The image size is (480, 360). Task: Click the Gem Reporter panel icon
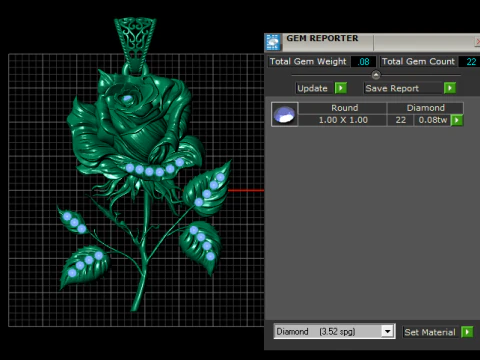pyautogui.click(x=273, y=42)
